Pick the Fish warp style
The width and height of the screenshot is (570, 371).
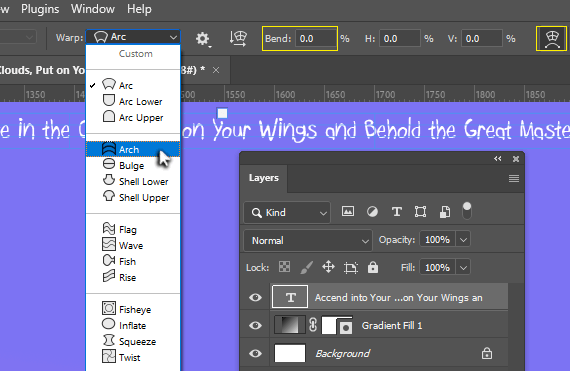coord(133,261)
